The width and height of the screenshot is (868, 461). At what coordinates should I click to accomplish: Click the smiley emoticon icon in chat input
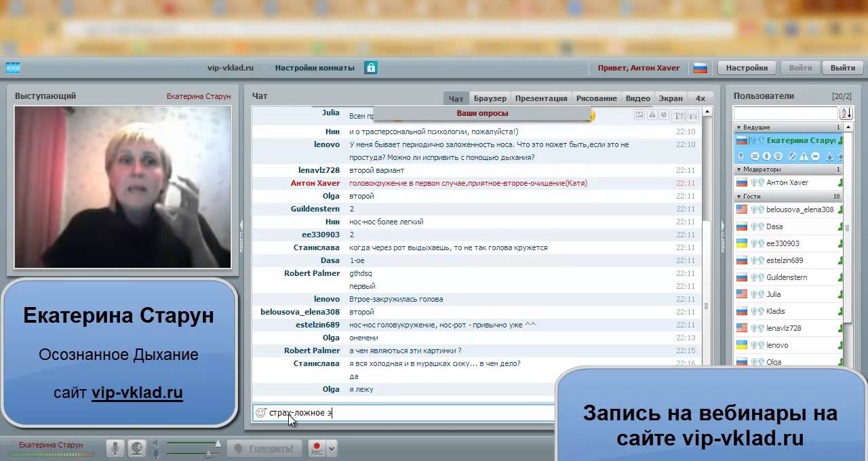(x=260, y=412)
